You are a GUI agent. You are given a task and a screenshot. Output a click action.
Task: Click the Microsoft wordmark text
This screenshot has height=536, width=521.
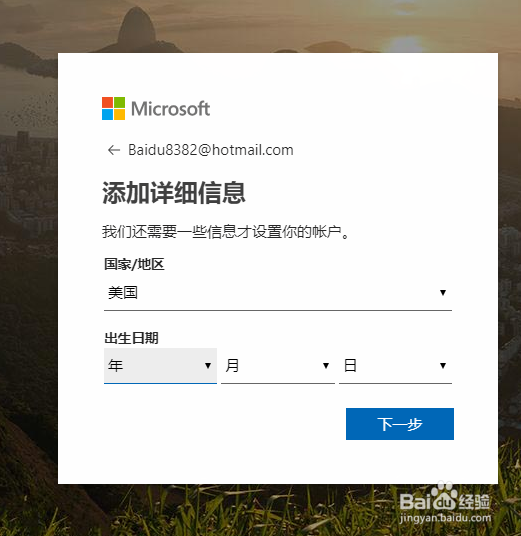coord(171,109)
